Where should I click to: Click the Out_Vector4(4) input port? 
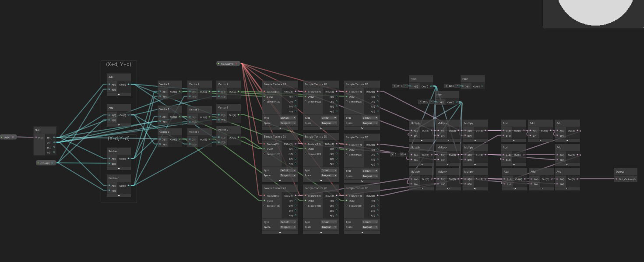coord(617,179)
